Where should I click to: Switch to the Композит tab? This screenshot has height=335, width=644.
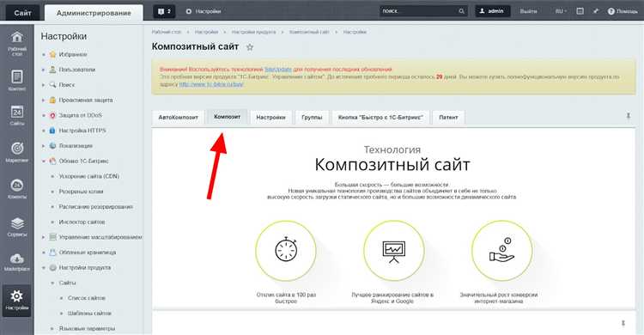(x=227, y=117)
